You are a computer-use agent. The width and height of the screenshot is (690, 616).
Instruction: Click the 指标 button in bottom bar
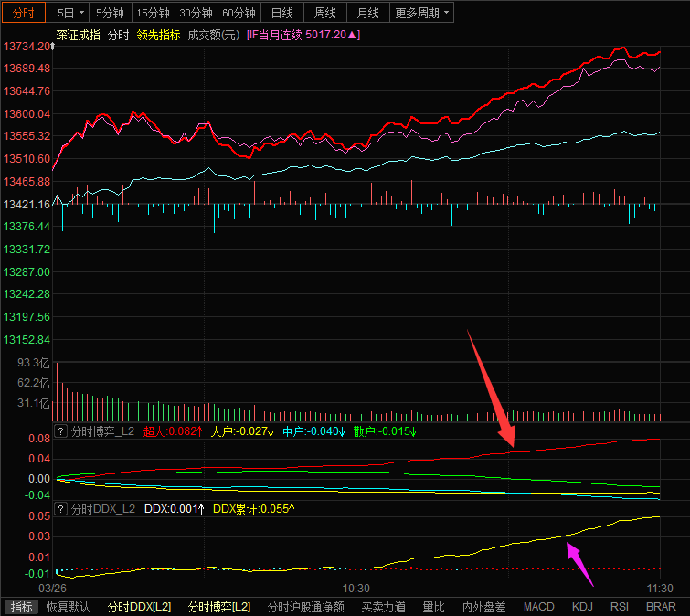[21, 607]
